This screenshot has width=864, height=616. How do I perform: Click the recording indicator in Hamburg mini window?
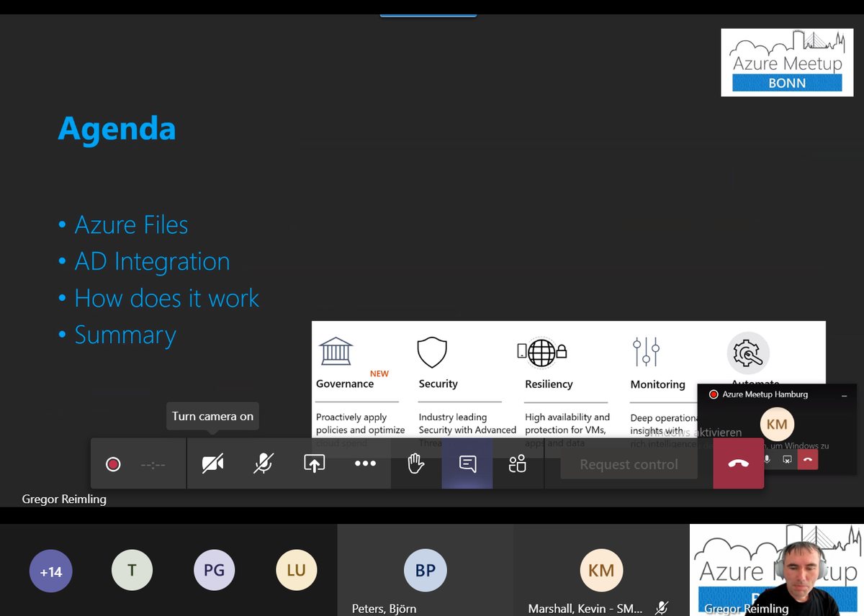point(714,394)
